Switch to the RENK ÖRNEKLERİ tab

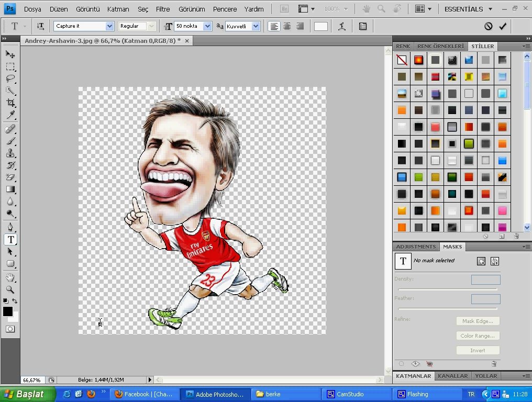point(440,46)
